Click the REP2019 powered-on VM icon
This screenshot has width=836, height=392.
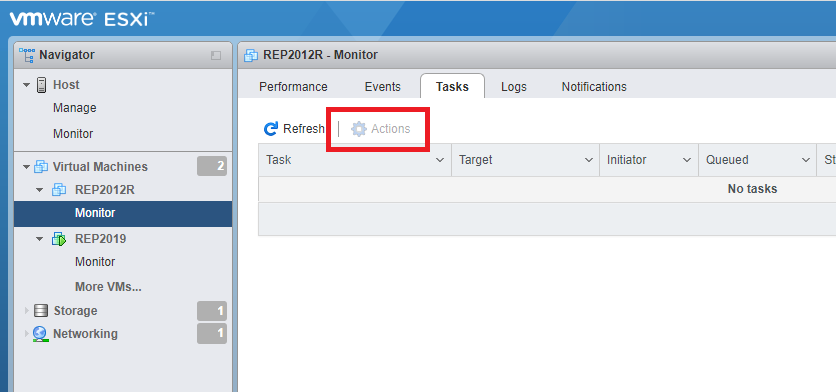[59, 239]
